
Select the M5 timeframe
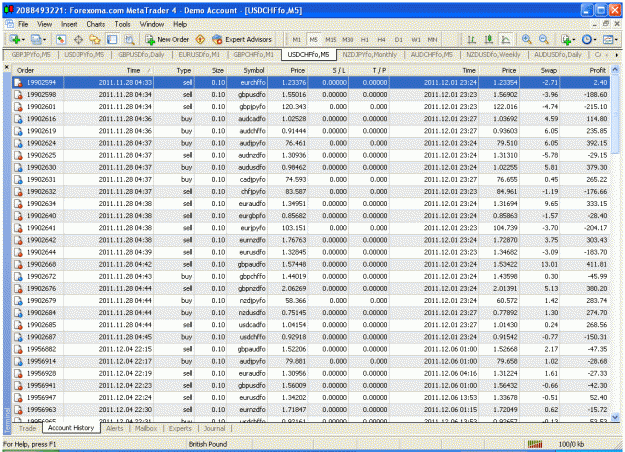click(x=313, y=40)
